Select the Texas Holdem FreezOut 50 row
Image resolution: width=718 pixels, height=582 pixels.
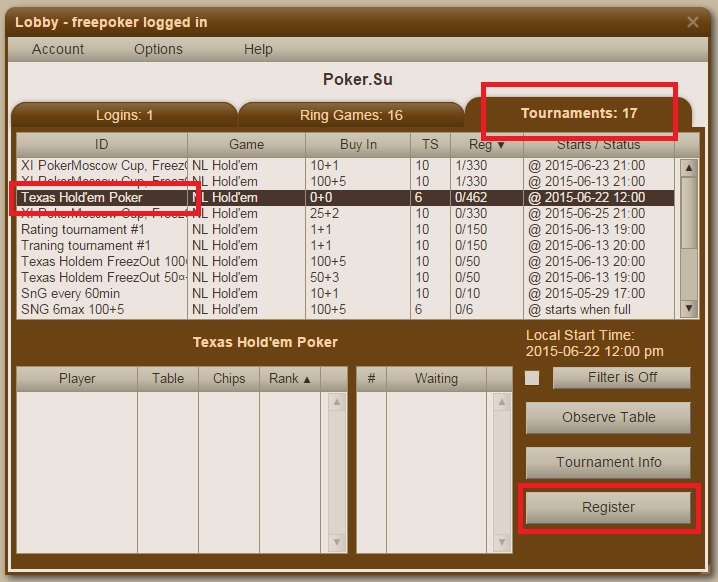[345, 277]
